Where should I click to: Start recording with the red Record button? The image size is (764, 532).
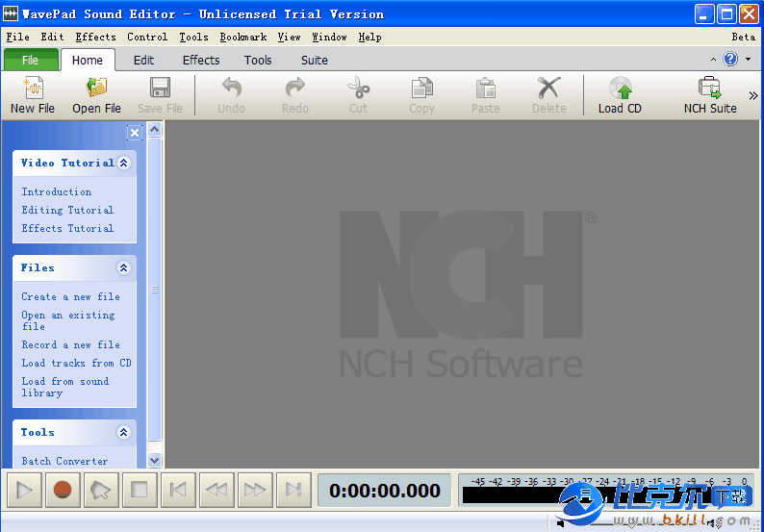(x=63, y=490)
